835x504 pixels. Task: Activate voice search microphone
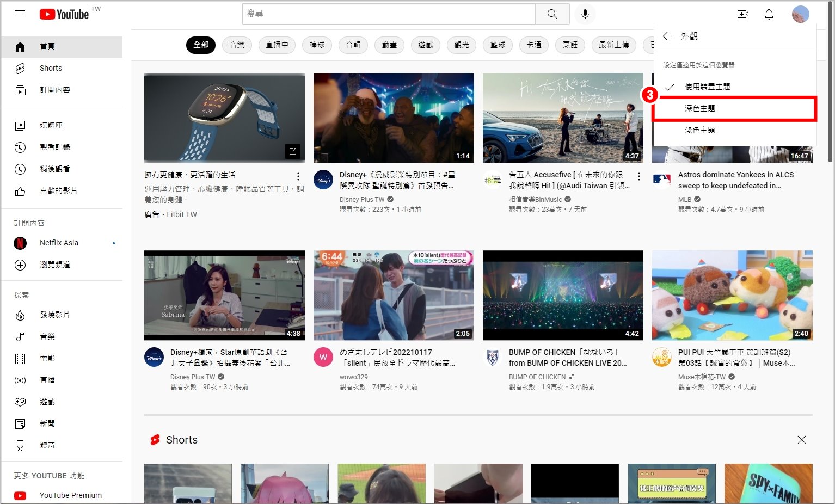[585, 14]
